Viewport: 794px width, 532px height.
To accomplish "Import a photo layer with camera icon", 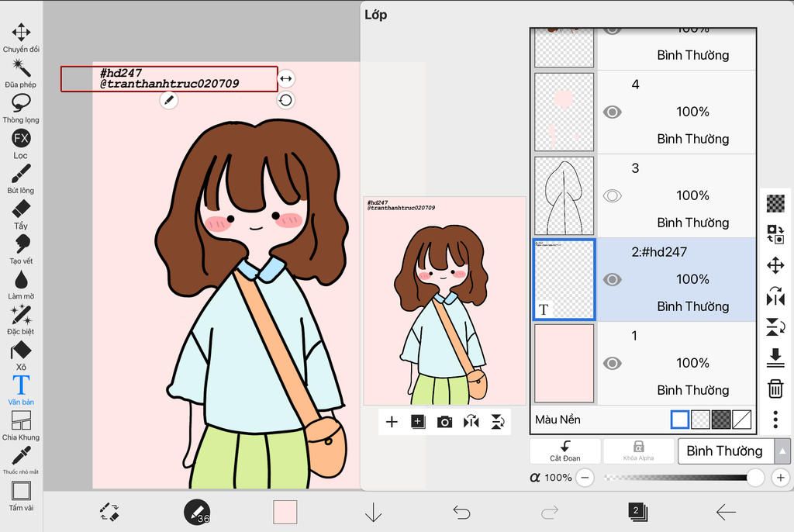I will coord(444,422).
